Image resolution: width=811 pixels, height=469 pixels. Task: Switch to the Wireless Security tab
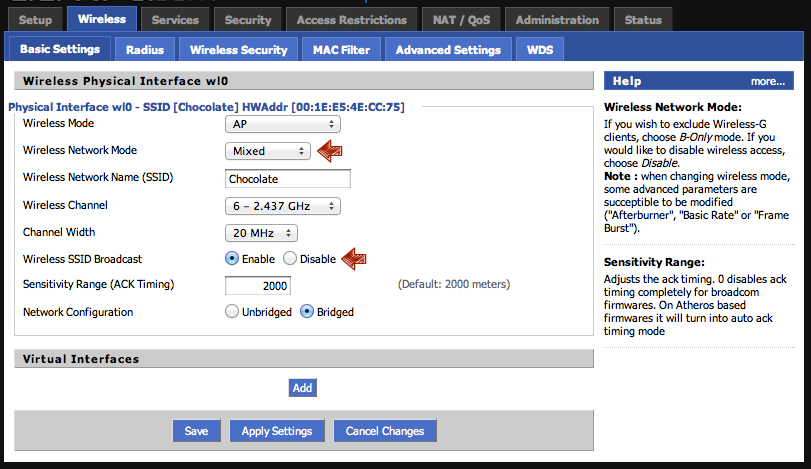point(238,49)
